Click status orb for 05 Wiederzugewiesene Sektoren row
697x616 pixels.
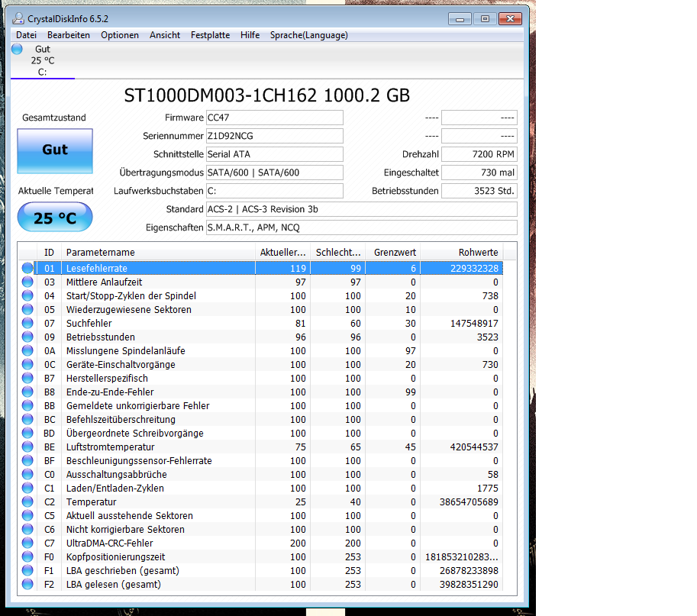pyautogui.click(x=27, y=309)
